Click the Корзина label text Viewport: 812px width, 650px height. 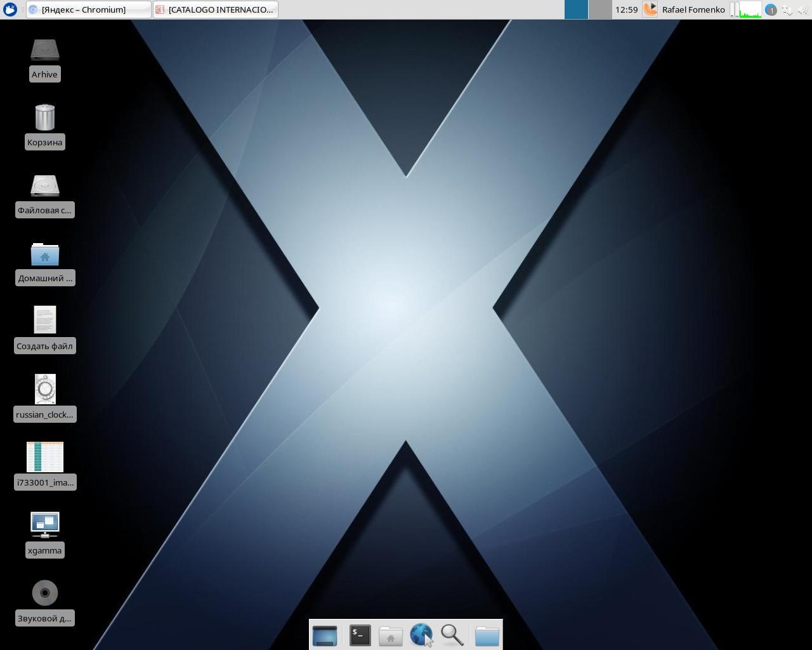44,142
